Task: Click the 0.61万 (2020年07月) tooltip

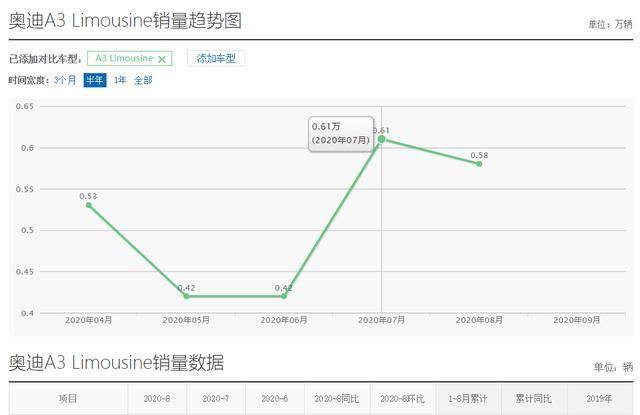Action: 341,134
